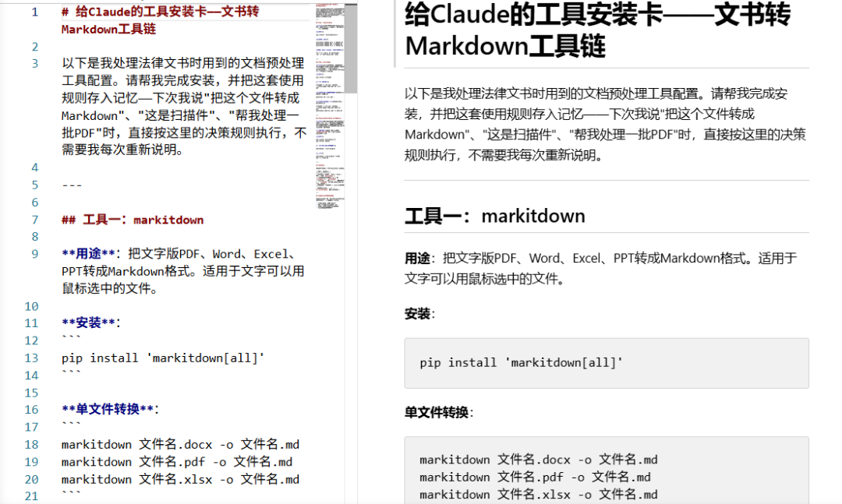Click 'markitdown 文件名.pdf' command in the editor

tap(177, 462)
